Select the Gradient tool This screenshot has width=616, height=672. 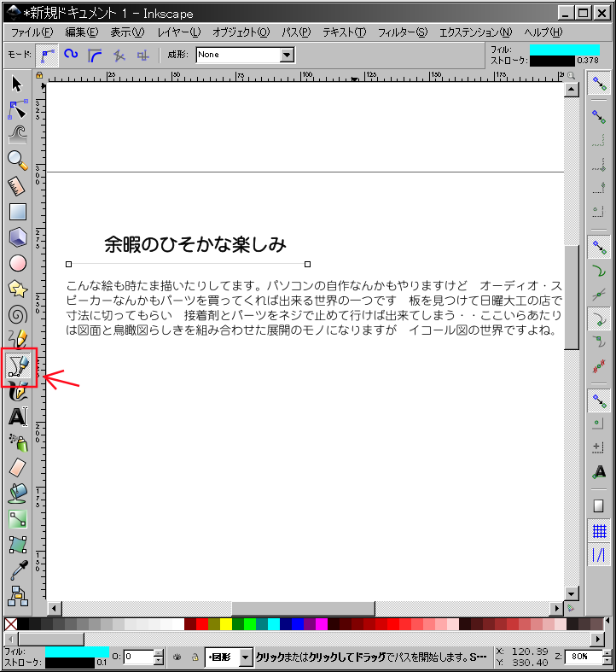point(18,519)
